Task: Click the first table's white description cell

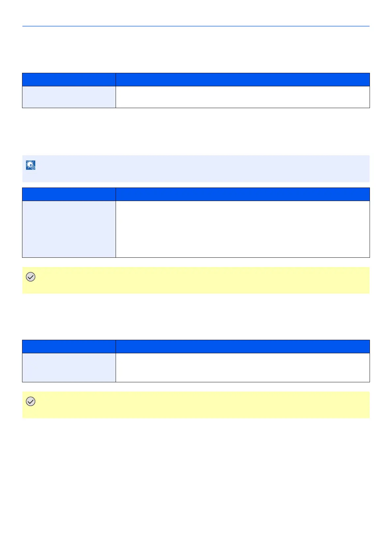Action: click(243, 97)
